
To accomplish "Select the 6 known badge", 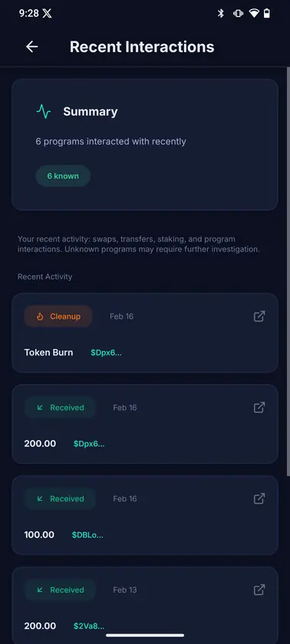I will tap(63, 176).
